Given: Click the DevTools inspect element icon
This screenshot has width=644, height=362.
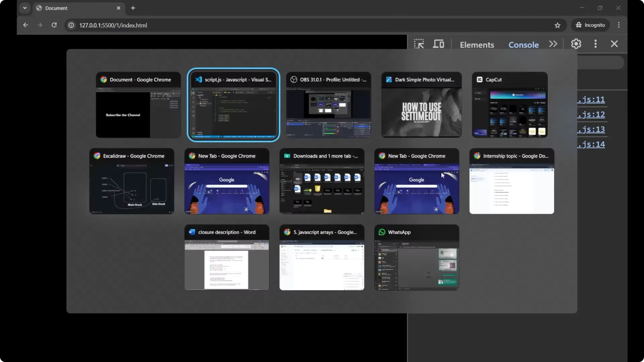Looking at the screenshot, I should 419,44.
